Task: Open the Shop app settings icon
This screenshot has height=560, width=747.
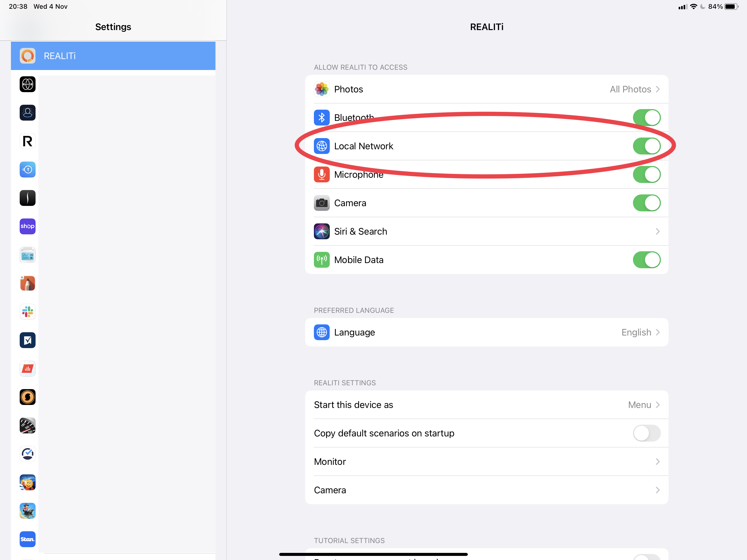Action: (x=27, y=226)
